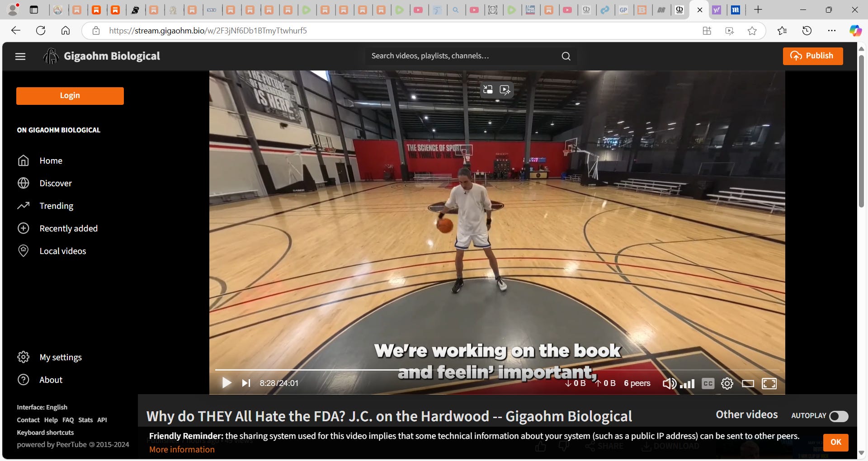Toggle the Autoplay switch
The width and height of the screenshot is (868, 461).
click(839, 416)
